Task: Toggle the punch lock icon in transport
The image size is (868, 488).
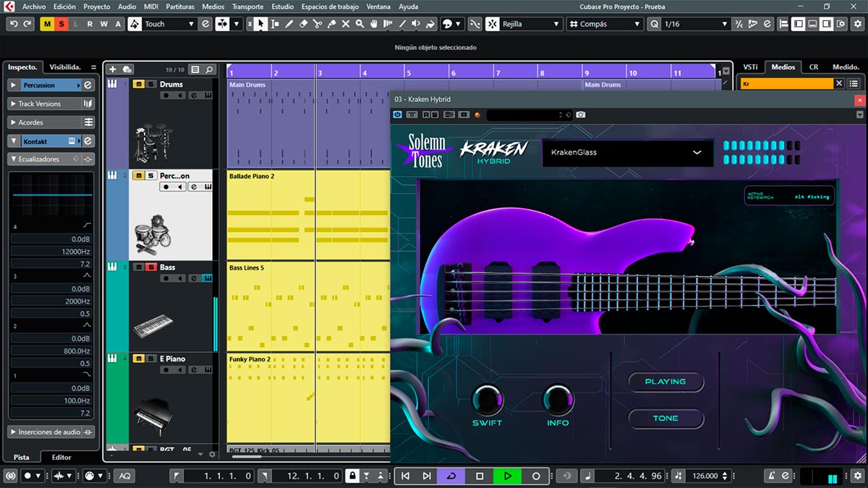Action: point(352,476)
